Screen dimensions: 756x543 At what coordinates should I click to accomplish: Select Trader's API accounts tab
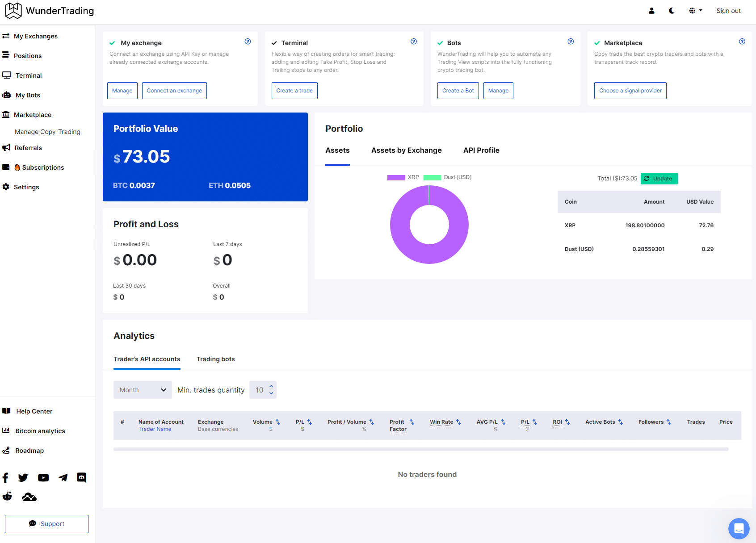pyautogui.click(x=147, y=359)
